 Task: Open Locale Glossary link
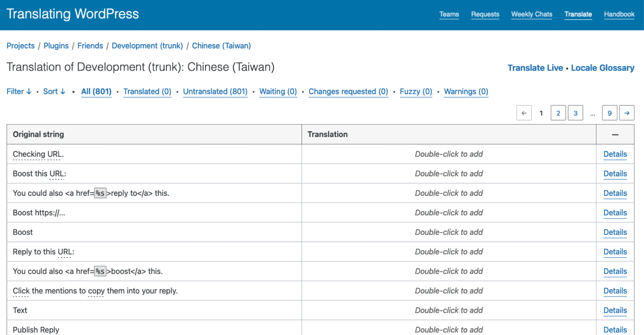[x=603, y=68]
